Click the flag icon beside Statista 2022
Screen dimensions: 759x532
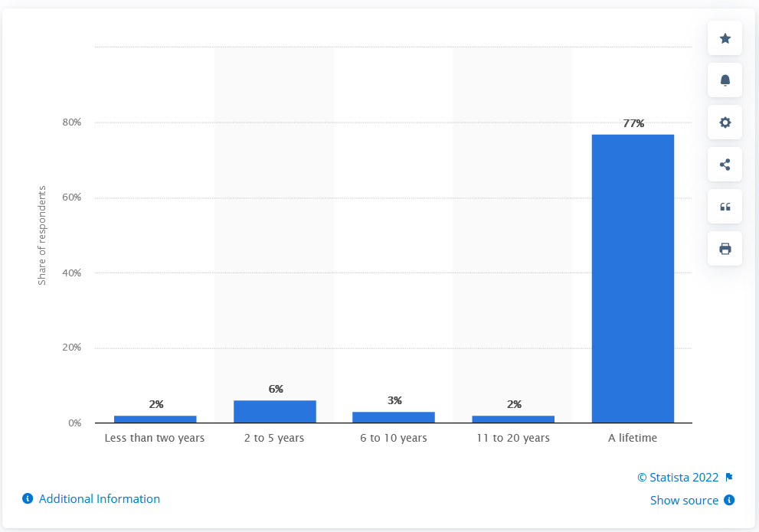729,478
